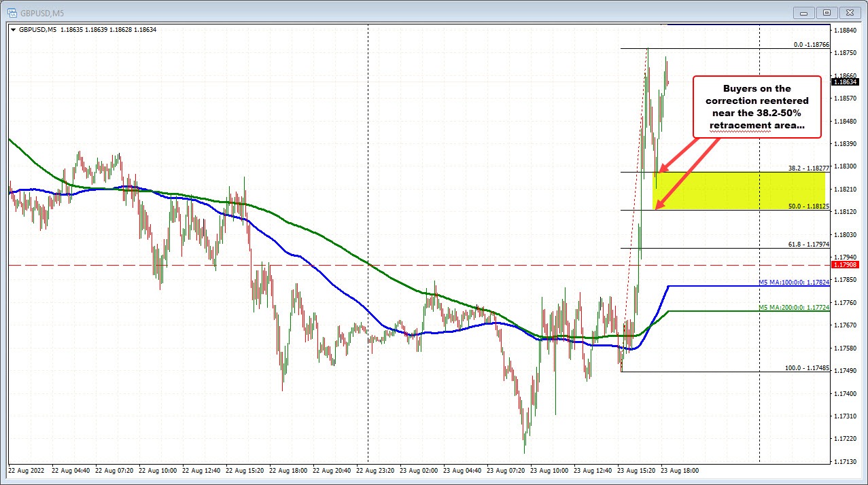
Task: Click the black current price tag 1.18634
Action: [847, 82]
